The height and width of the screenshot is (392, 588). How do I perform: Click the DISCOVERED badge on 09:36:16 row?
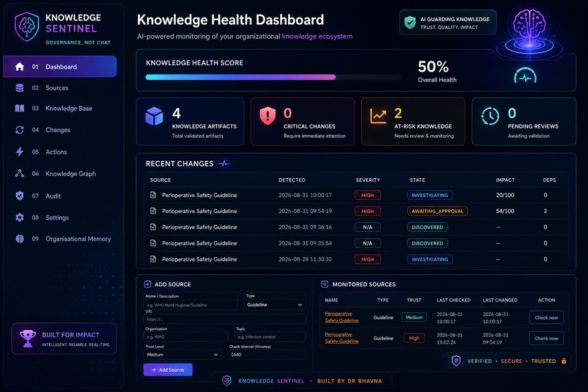427,227
